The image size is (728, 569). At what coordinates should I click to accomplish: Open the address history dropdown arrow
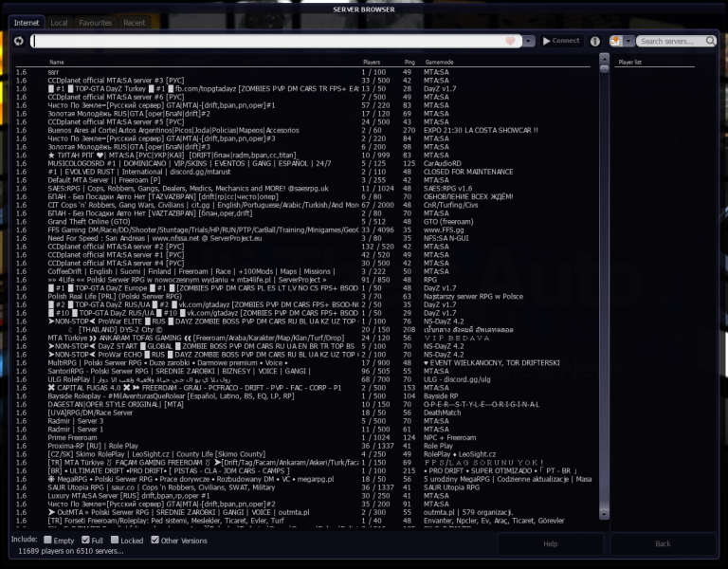click(x=528, y=41)
